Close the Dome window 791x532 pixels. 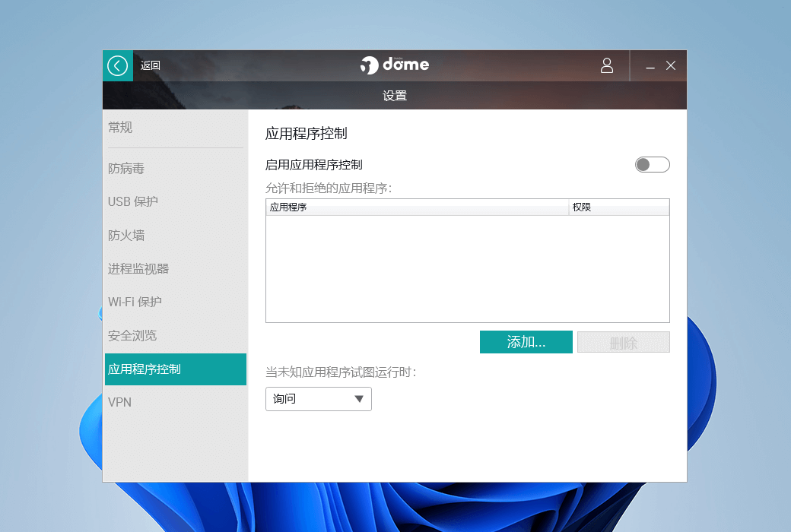tap(671, 66)
